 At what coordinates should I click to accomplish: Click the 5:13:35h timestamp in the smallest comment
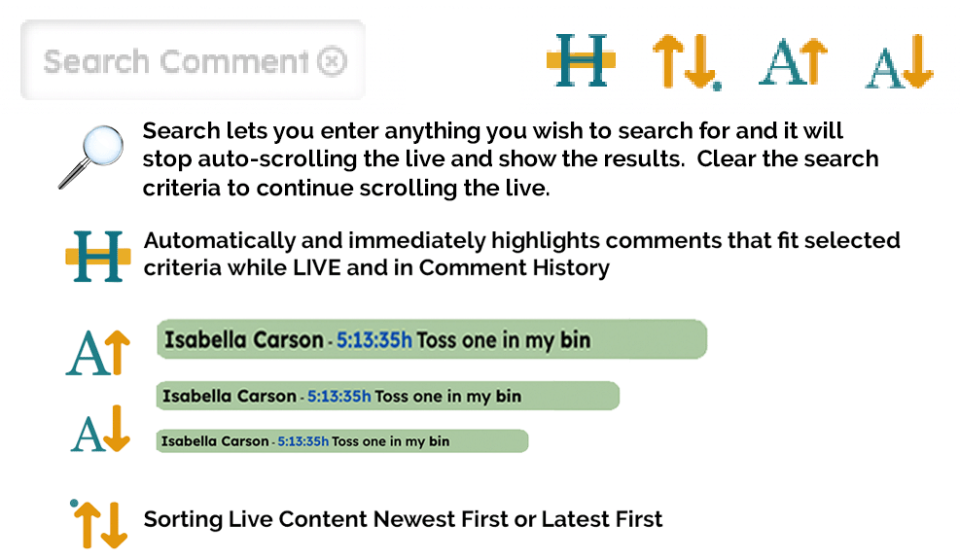(x=302, y=441)
